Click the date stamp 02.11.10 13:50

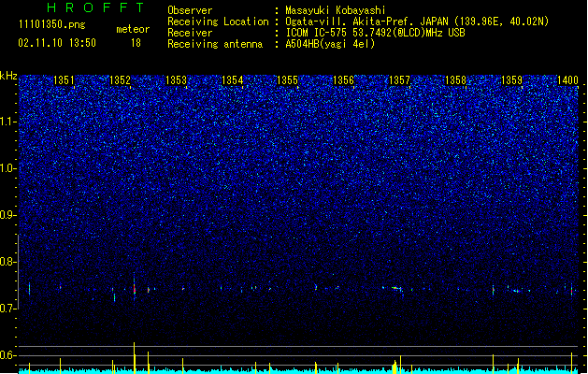(x=57, y=43)
